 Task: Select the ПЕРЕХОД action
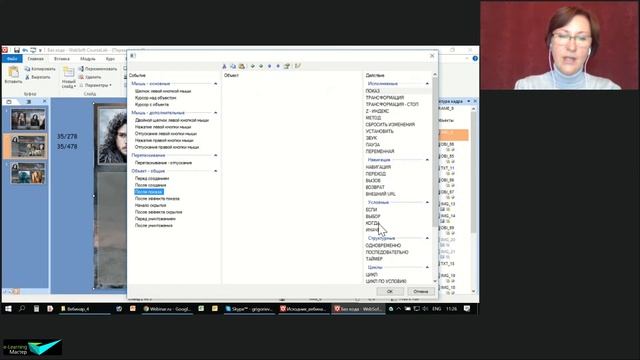pyautogui.click(x=376, y=174)
